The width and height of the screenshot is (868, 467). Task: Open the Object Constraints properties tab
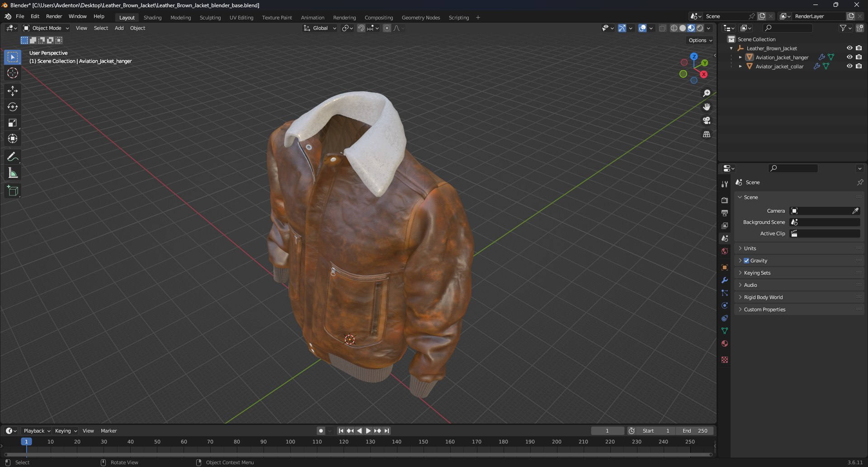[725, 318]
